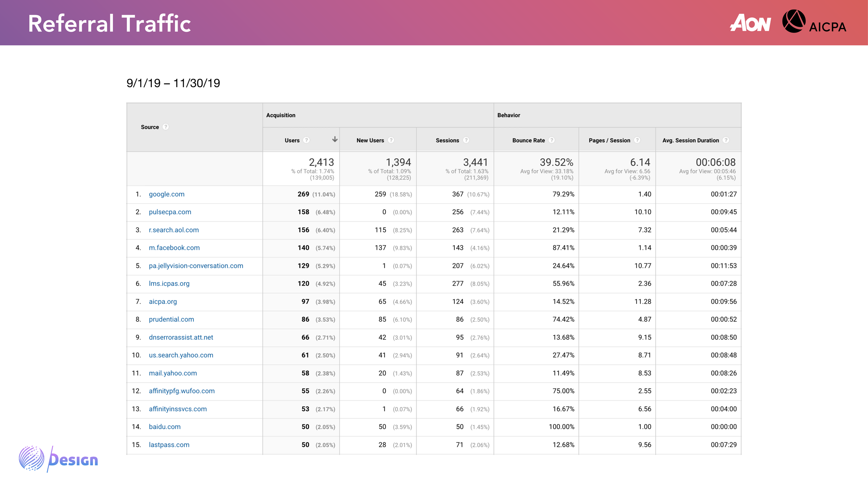Toggle the Users column sort arrow
Image resolution: width=868 pixels, height=488 pixels.
[335, 140]
